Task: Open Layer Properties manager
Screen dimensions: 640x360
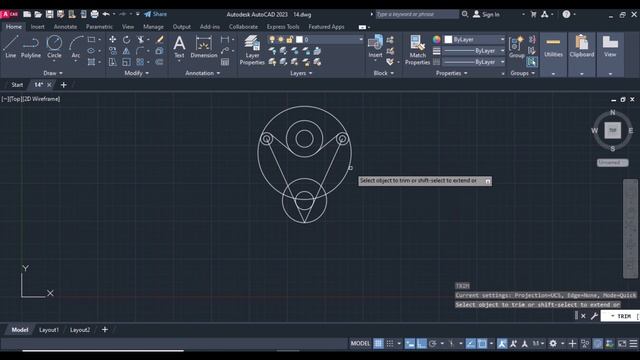Action: click(252, 50)
